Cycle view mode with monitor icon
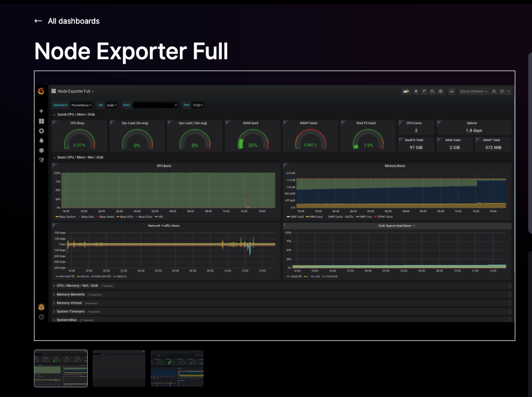The image size is (532, 397). pos(452,91)
